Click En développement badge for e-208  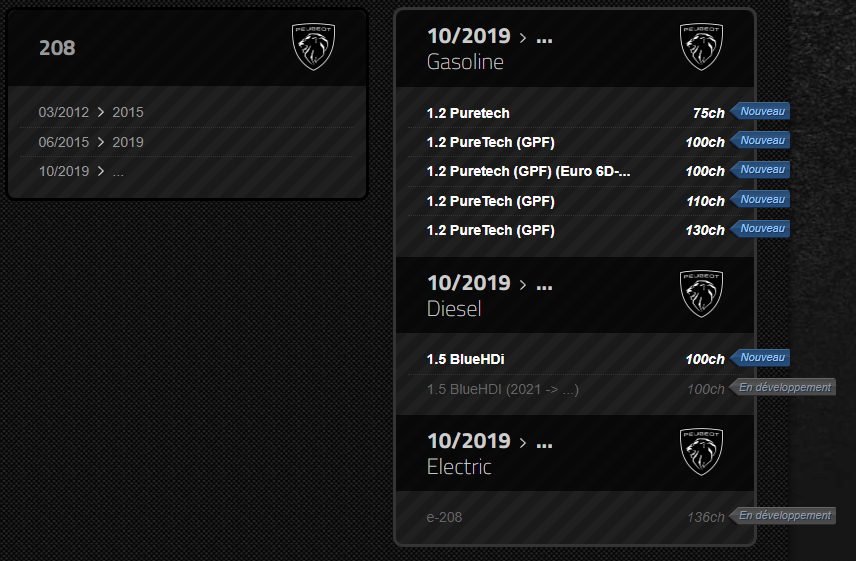(782, 515)
